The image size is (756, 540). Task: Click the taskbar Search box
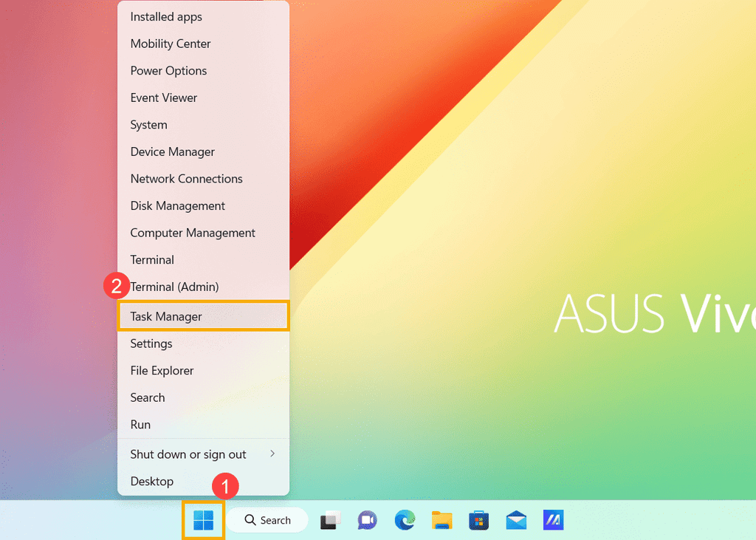pyautogui.click(x=267, y=521)
